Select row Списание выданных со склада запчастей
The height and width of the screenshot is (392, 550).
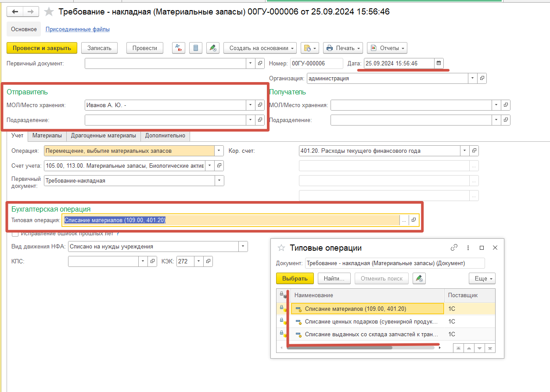[x=367, y=334]
